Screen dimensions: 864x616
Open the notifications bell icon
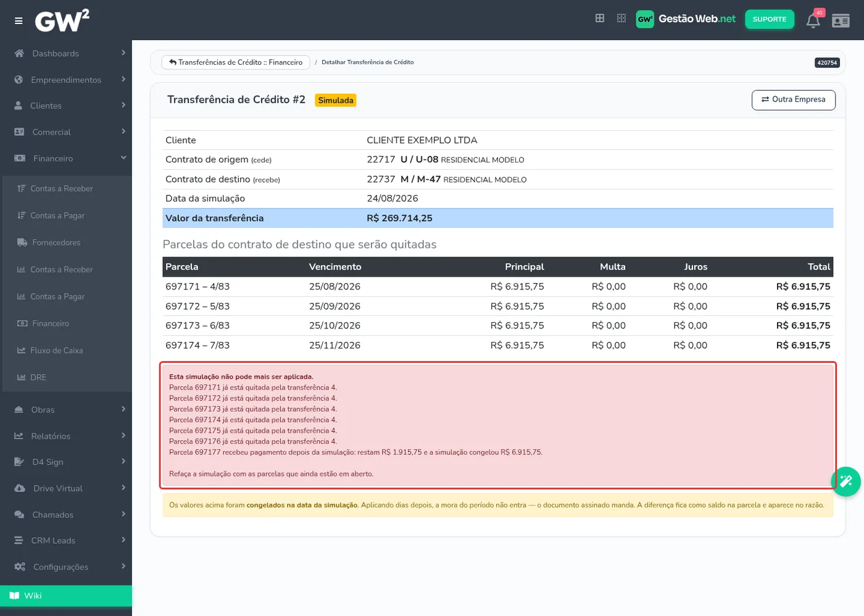point(813,20)
